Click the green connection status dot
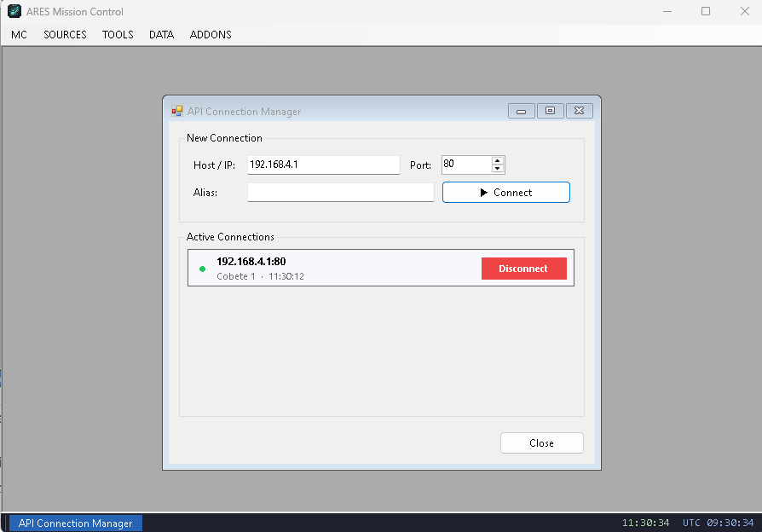This screenshot has width=762, height=532. click(x=203, y=269)
